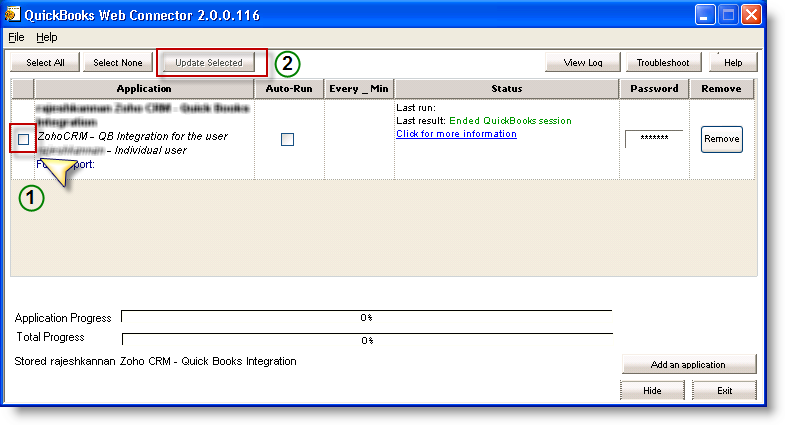Click the 'Stored rajeshkannan Zoho CRM' status message
The height and width of the screenshot is (425, 785).
click(x=155, y=361)
